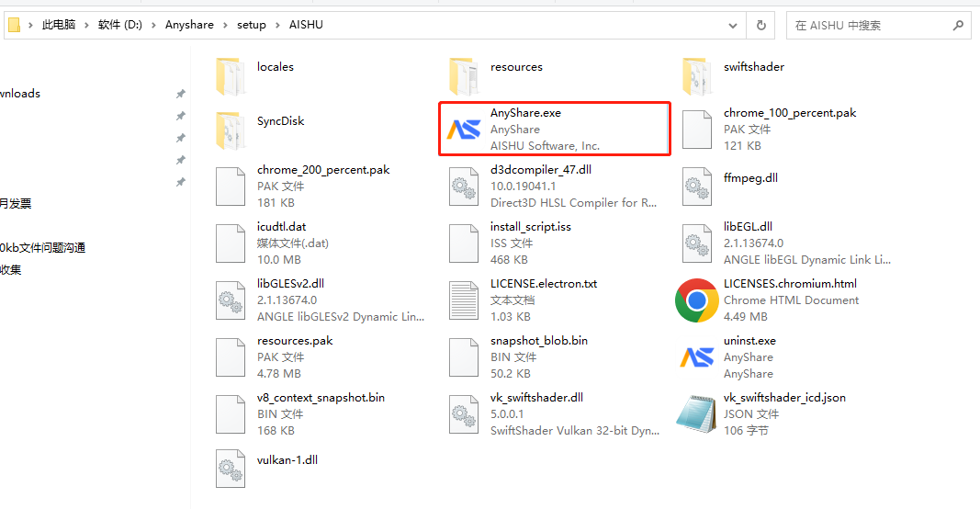Image resolution: width=980 pixels, height=509 pixels.
Task: Select the icudtl.dat file name
Action: pyautogui.click(x=282, y=227)
